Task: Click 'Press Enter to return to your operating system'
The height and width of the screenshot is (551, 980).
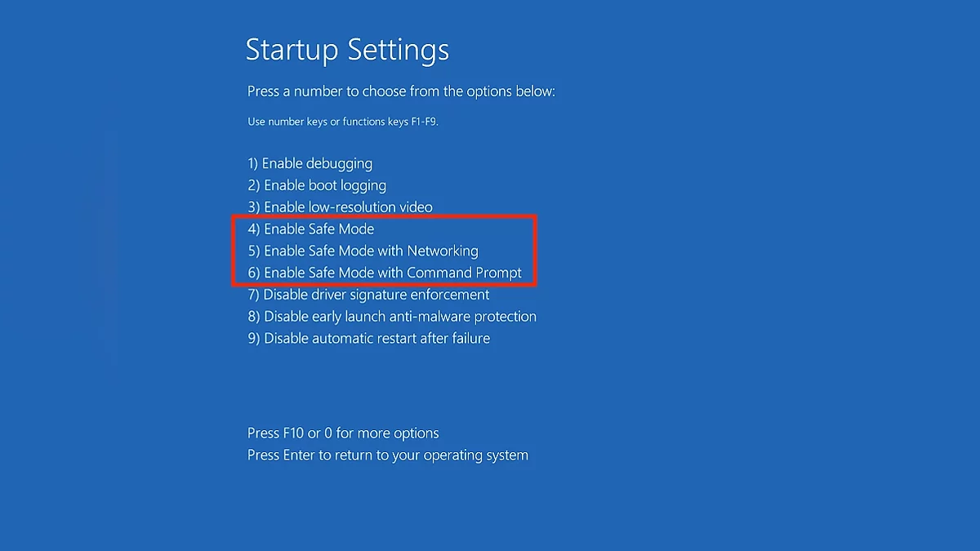Action: pos(388,455)
